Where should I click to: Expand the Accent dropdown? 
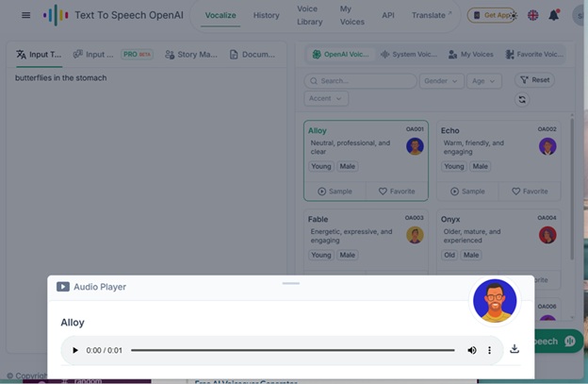[326, 98]
